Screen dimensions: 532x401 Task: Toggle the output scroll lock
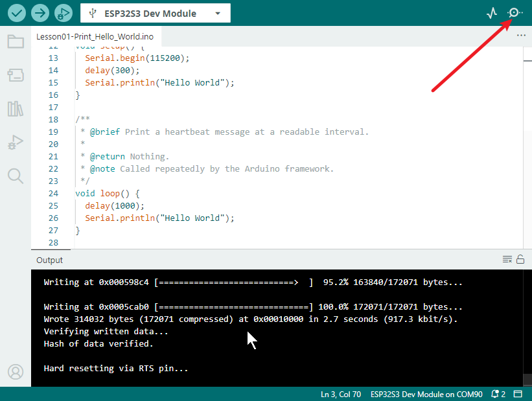[x=520, y=260]
